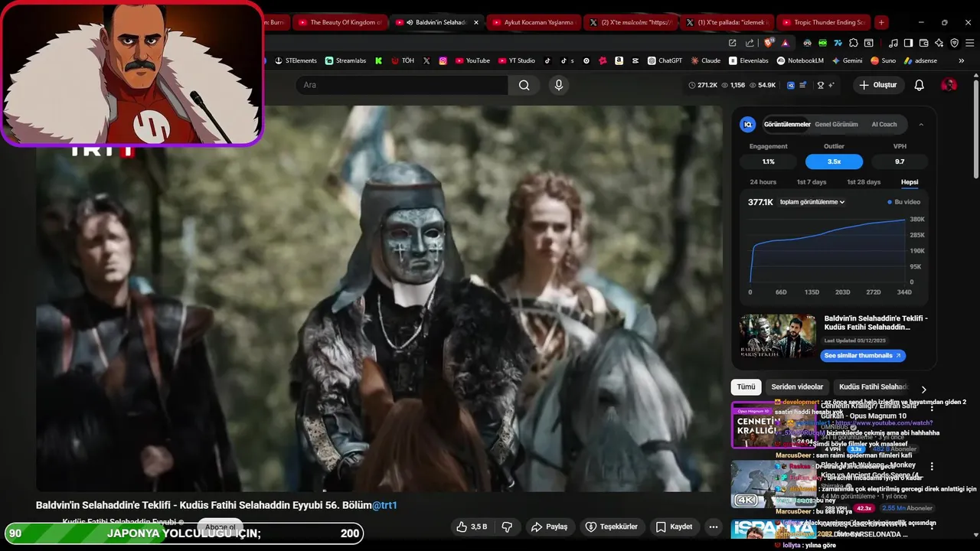This screenshot has width=980, height=551.
Task: Open the browser hamburger menu
Action: click(970, 43)
